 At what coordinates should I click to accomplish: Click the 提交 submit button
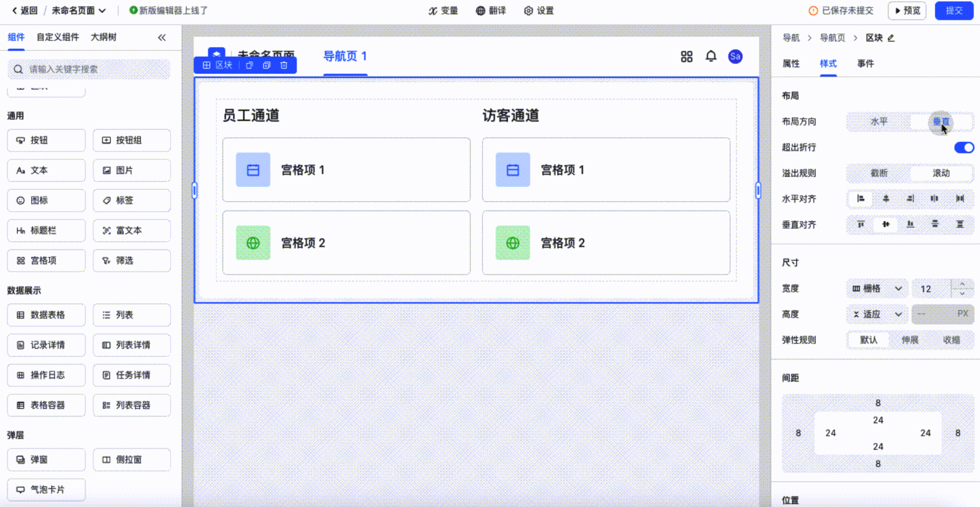coord(954,11)
